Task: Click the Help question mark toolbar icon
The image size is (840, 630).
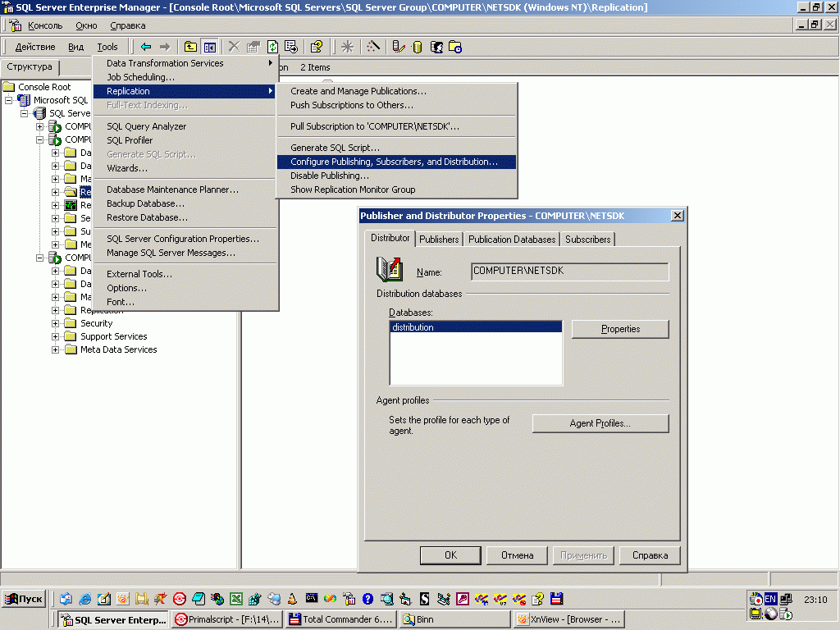Action: point(317,47)
